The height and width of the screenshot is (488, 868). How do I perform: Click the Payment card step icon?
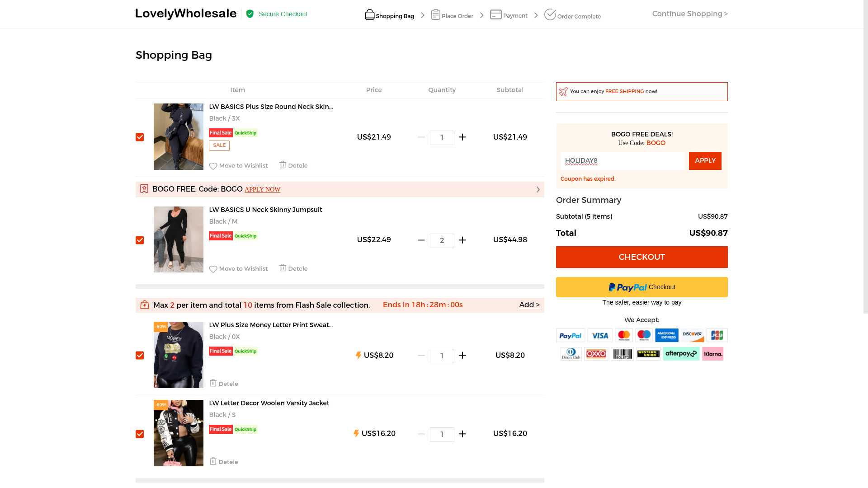[x=495, y=14]
